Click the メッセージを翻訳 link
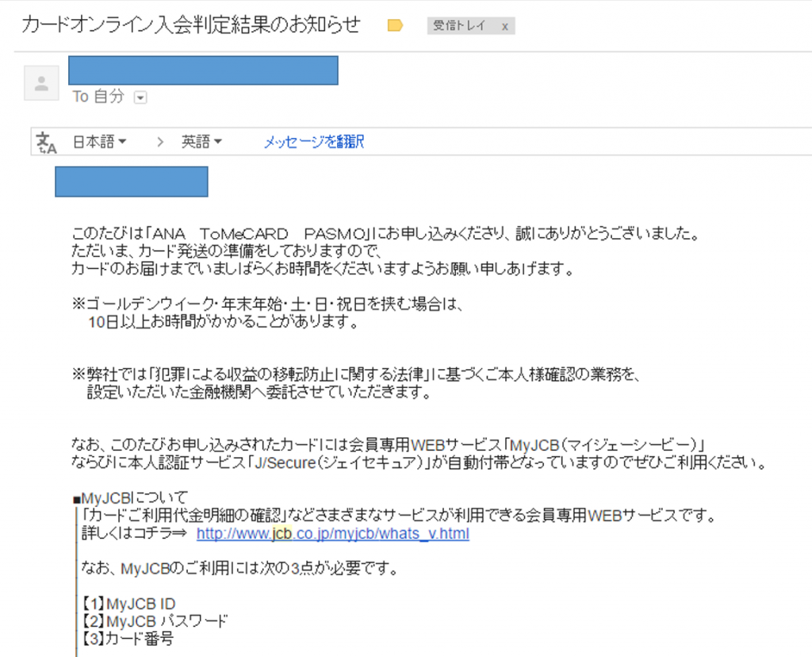 pos(314,141)
